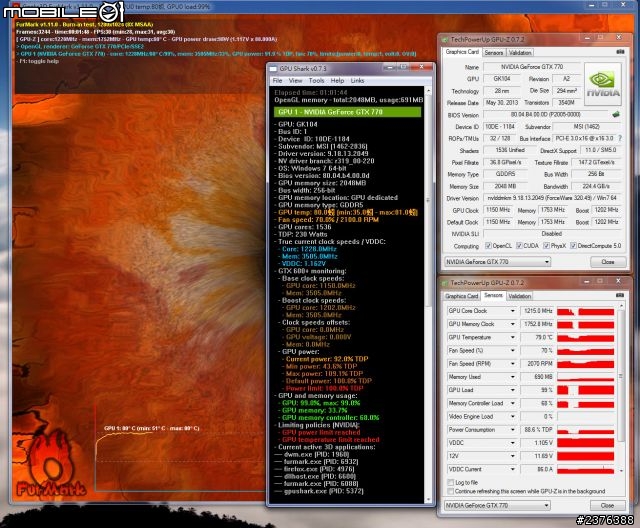Click 'furmark.exe [PID: 6932]' entry
The height and width of the screenshot is (528, 640).
point(321,462)
